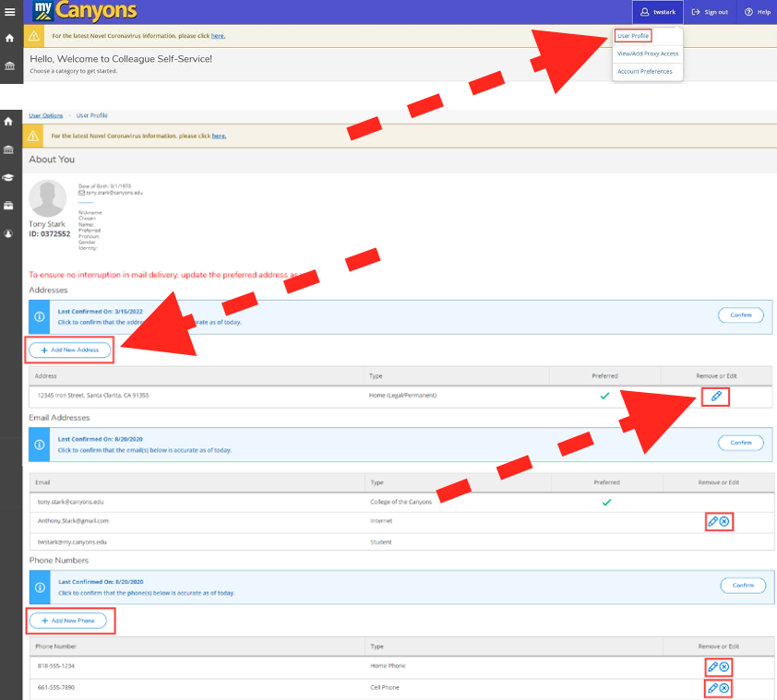Click the info icon in the Addresses confirmation box
The image size is (777, 700).
pos(40,316)
